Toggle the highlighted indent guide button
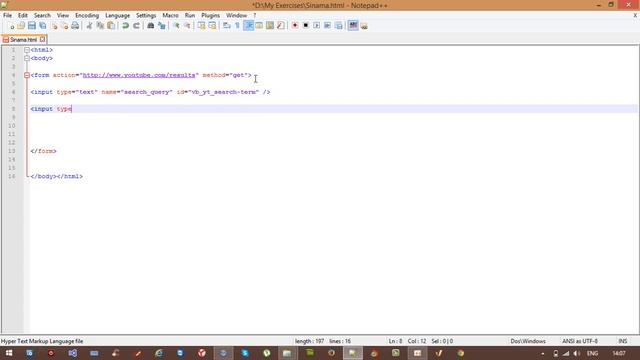The width and height of the screenshot is (640, 360). 248,26
